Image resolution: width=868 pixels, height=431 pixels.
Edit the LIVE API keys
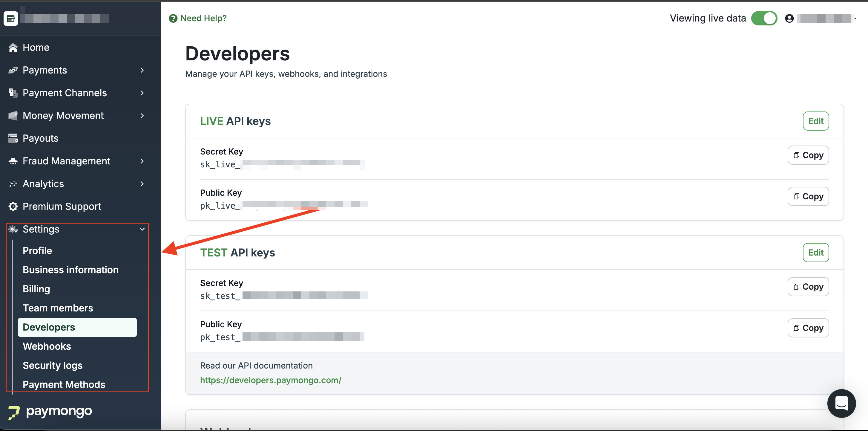pos(815,121)
